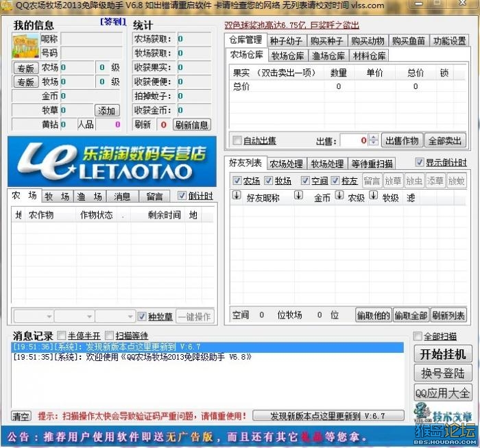Image resolution: width=480 pixels, height=448 pixels.
Task: Click the 出售 quantity input field
Action: coord(354,140)
